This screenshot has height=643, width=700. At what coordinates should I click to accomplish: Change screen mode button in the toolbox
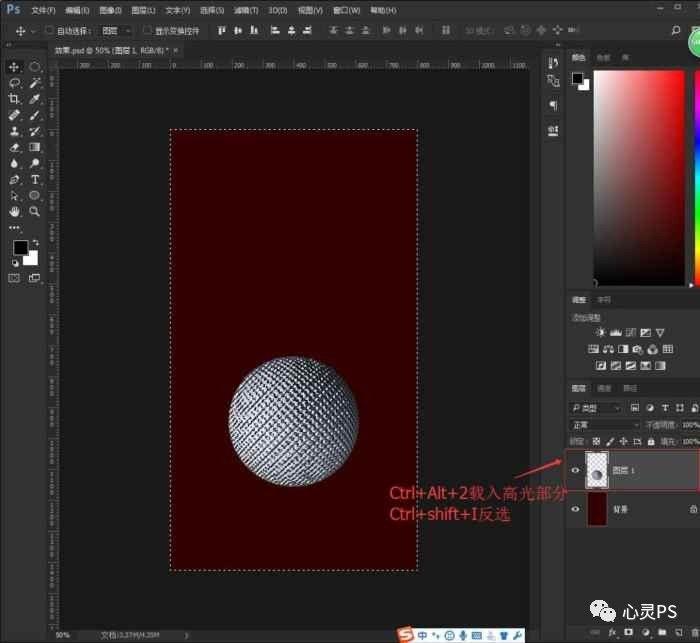click(x=34, y=278)
